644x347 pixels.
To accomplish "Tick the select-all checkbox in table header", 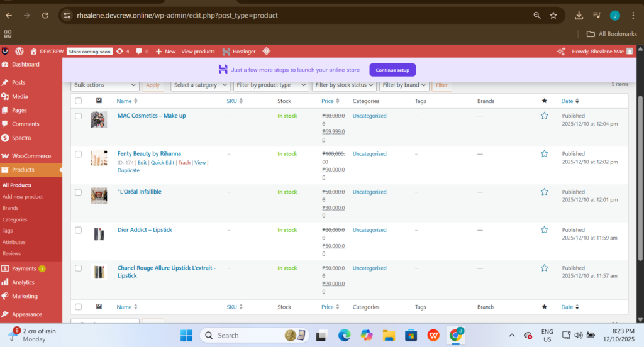I will point(79,101).
